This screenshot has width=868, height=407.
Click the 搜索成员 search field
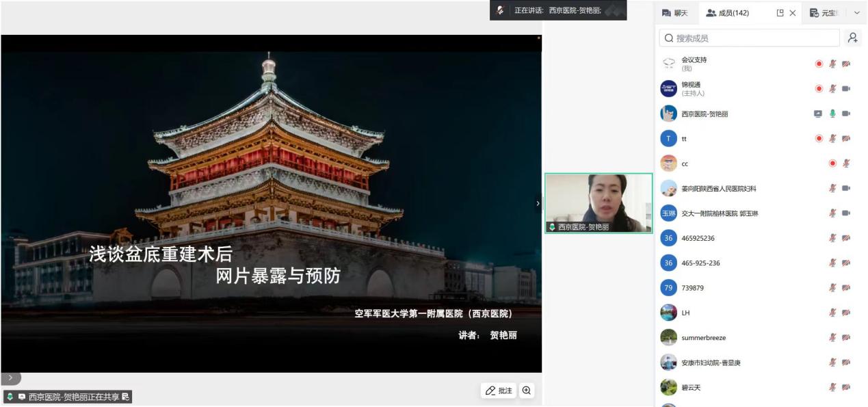pyautogui.click(x=749, y=38)
